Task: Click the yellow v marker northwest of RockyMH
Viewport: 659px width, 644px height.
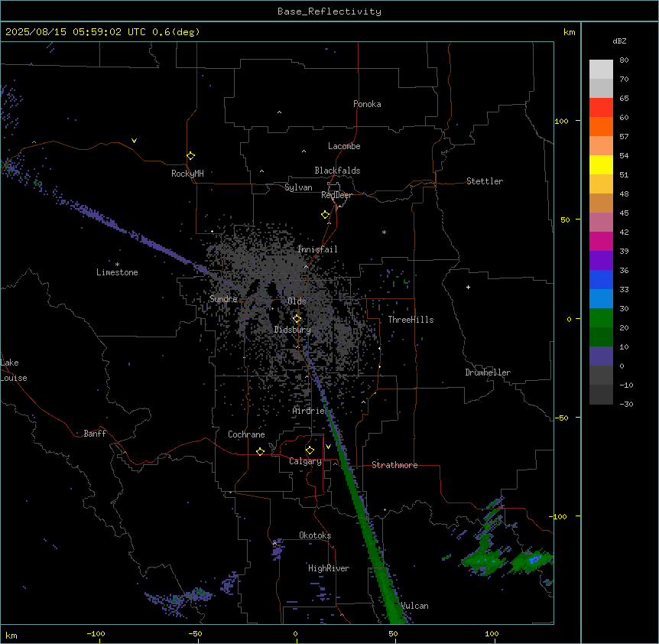Action: click(x=134, y=141)
